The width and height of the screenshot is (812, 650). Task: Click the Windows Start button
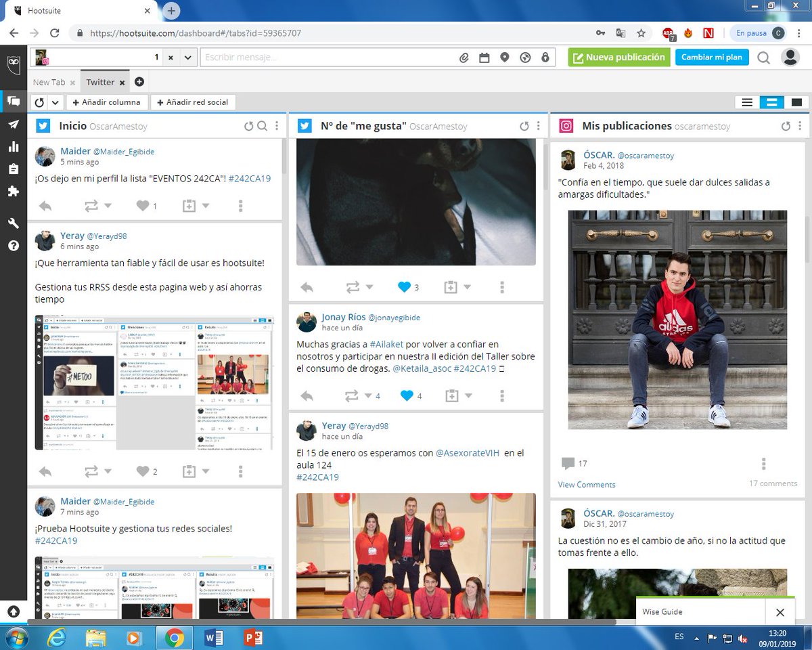coord(18,637)
